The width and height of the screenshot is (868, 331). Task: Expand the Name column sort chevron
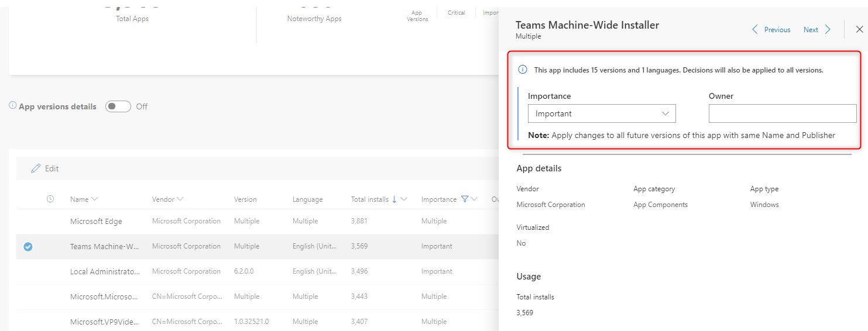95,199
